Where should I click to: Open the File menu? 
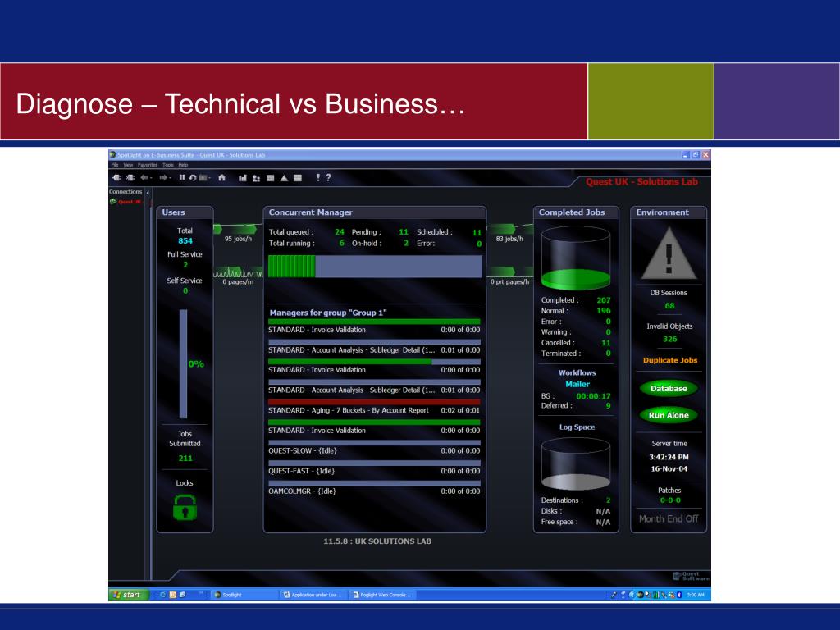pos(115,165)
